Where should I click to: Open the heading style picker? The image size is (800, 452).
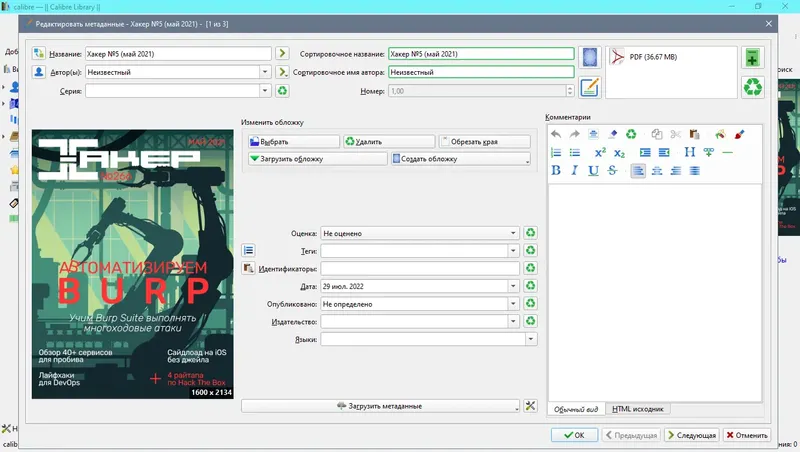690,152
